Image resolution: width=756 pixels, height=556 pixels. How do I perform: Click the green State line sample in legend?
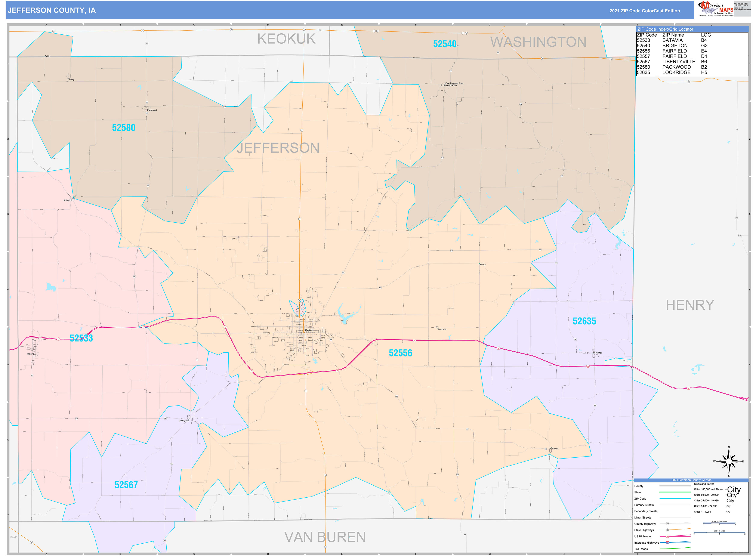[675, 492]
